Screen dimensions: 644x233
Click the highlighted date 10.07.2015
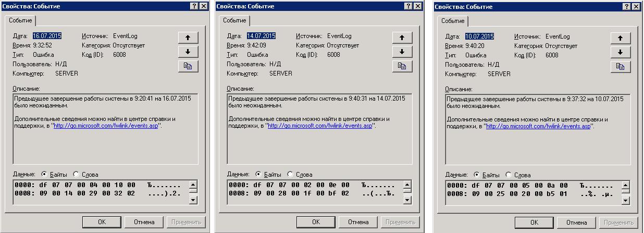coord(479,36)
